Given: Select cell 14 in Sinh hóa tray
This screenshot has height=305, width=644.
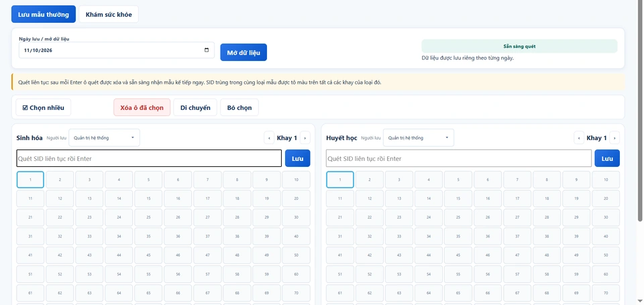Looking at the screenshot, I should (119, 198).
